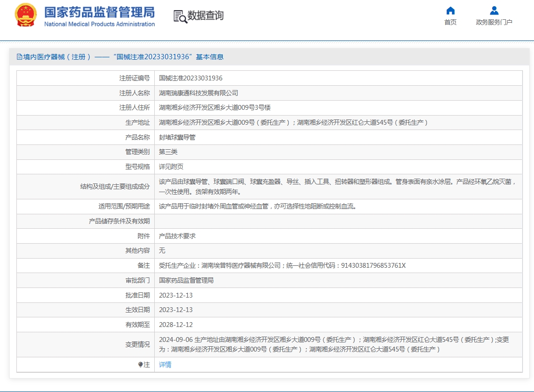Select registration number 国械注准20233031936 cell
The image size is (534, 392).
(191, 78)
